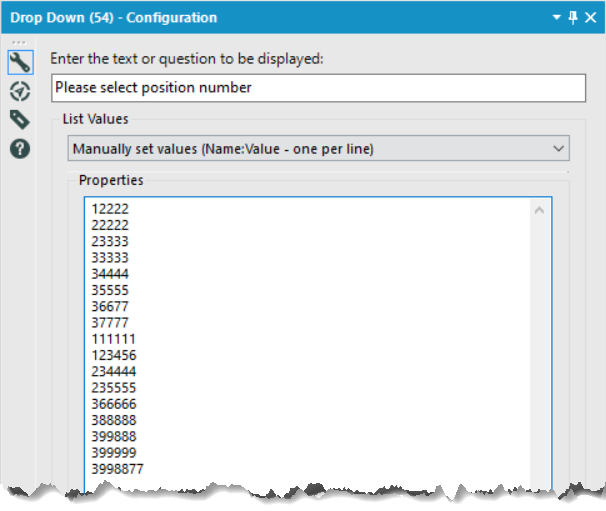Click the value 36677 in the list
606x511 pixels.
(109, 306)
